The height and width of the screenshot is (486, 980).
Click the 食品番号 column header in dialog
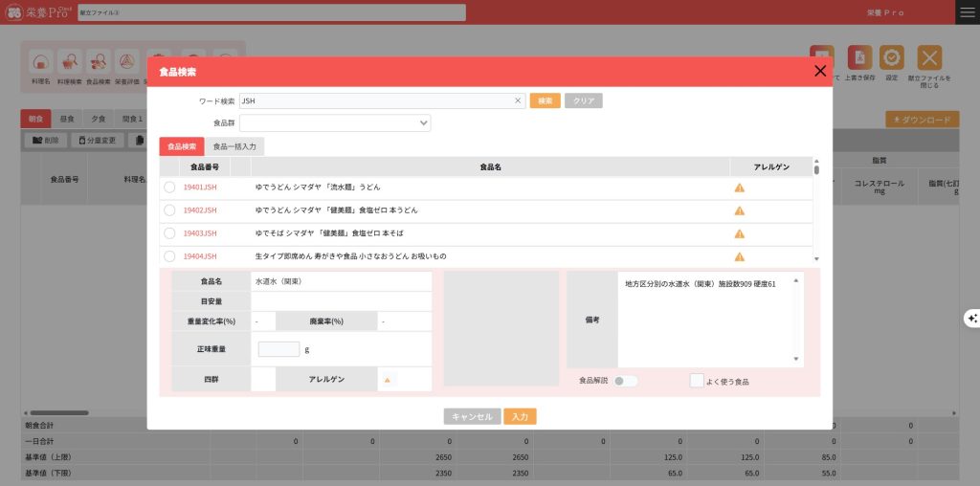coord(205,166)
